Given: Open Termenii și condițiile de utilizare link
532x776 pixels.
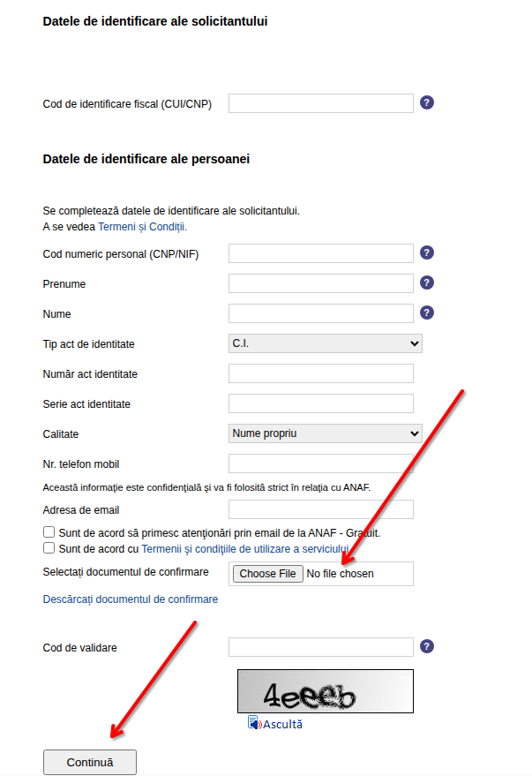Looking at the screenshot, I should (x=245, y=548).
